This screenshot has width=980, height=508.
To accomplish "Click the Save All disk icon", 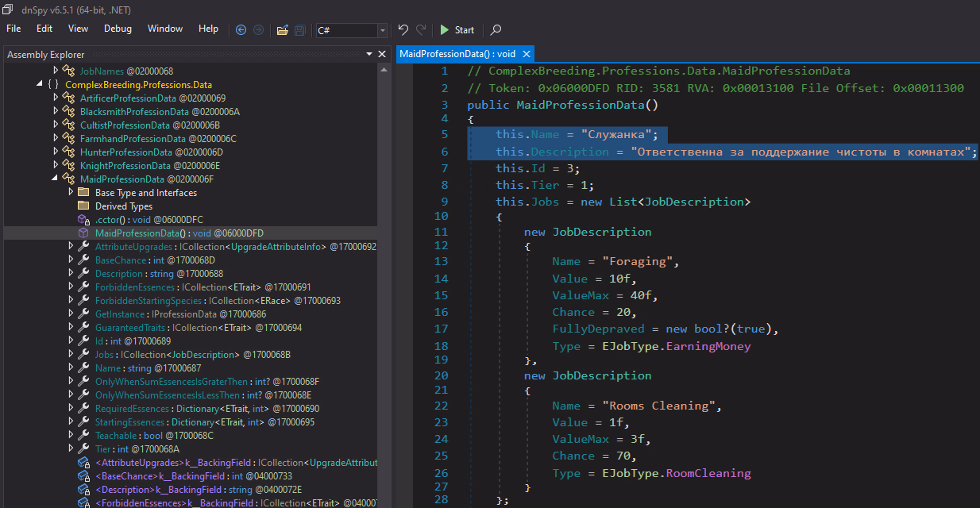I will coord(299,29).
